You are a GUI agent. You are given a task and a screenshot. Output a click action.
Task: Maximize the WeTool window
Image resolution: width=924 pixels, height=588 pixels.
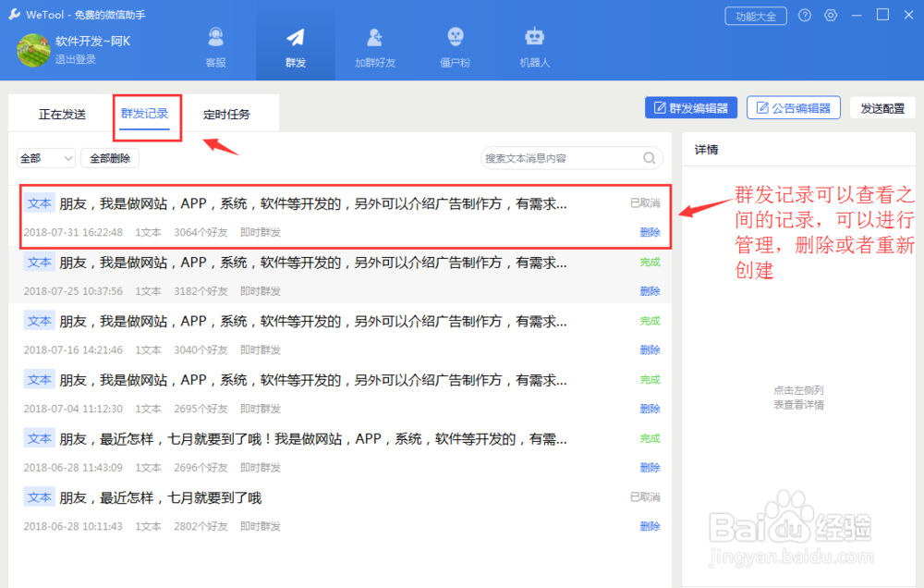(x=882, y=15)
